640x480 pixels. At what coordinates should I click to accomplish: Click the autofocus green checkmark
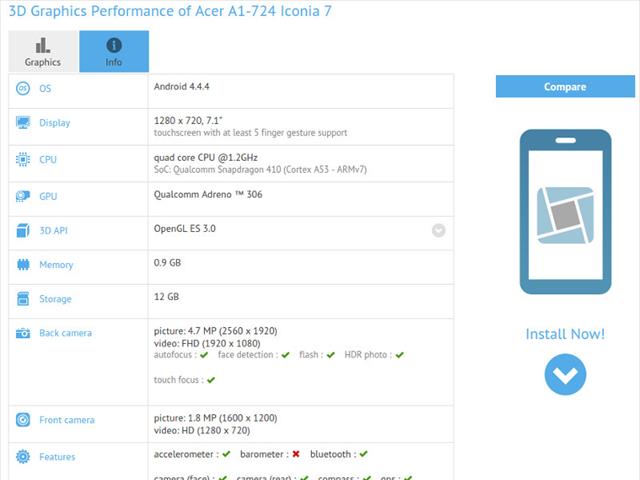[x=204, y=355]
